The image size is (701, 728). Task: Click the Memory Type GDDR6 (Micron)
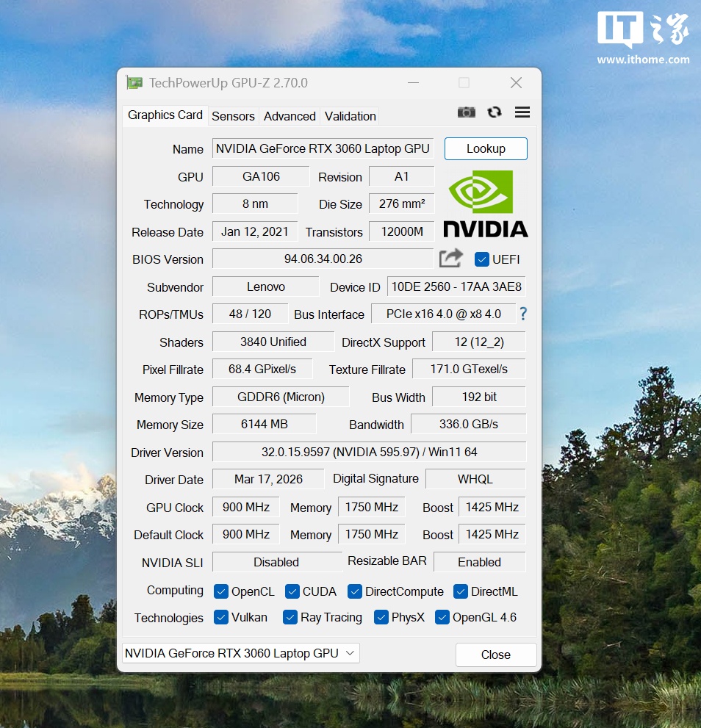[x=281, y=397]
